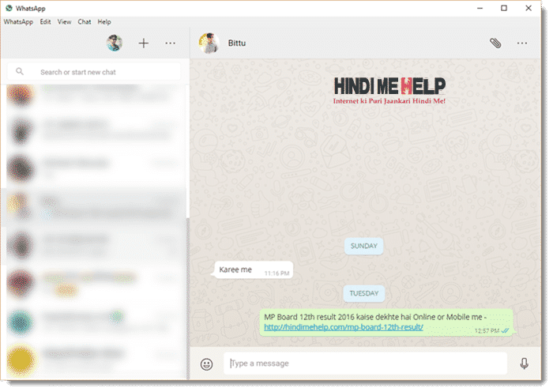The height and width of the screenshot is (392, 553).
Task: Click the WhatsApp logo in title bar
Action: [9, 8]
